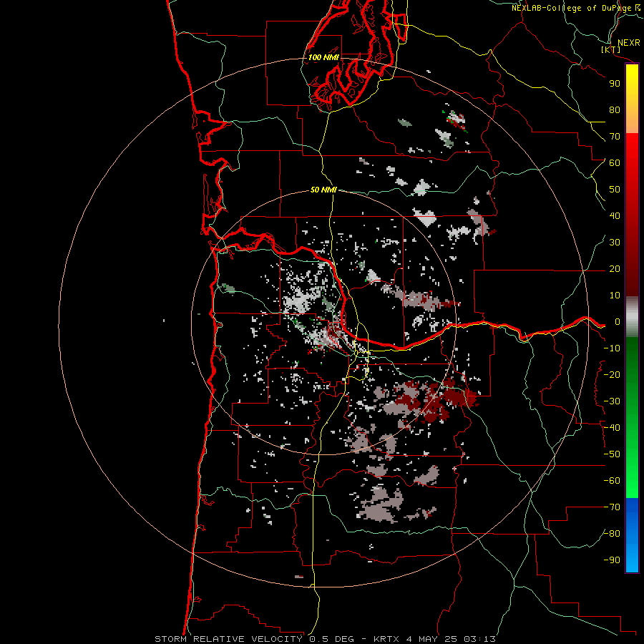This screenshot has width=644, height=644.
Task: Select the positive 50 knots scale value
Action: [x=615, y=190]
